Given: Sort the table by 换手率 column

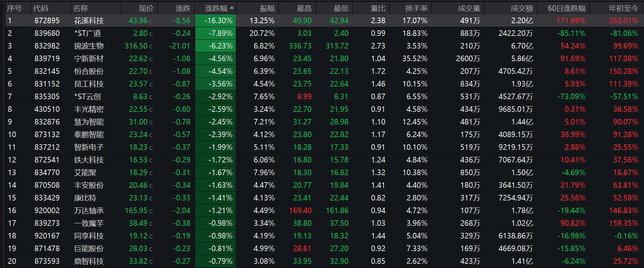Looking at the screenshot, I should (x=416, y=8).
